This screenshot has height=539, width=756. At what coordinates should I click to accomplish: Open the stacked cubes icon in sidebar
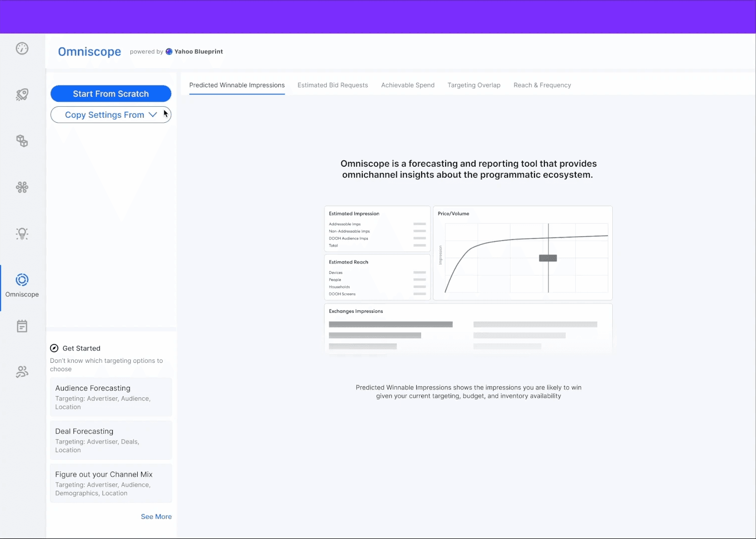[22, 141]
